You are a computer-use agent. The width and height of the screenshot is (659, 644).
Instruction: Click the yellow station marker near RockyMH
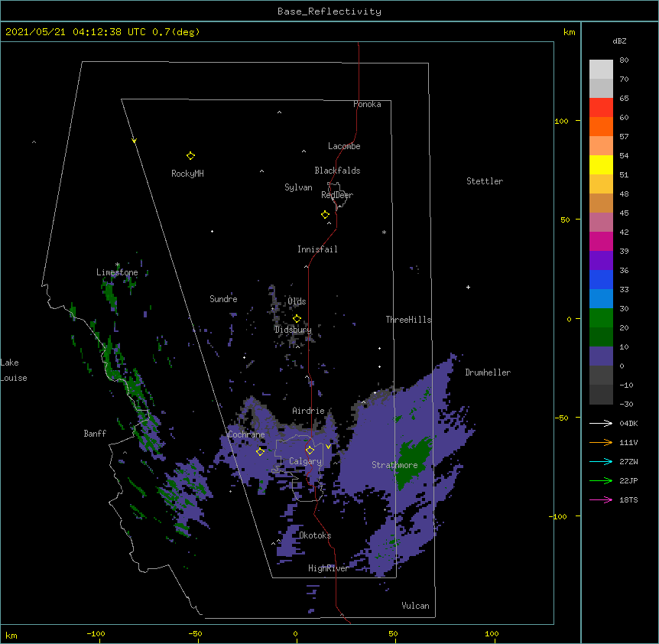click(x=190, y=156)
